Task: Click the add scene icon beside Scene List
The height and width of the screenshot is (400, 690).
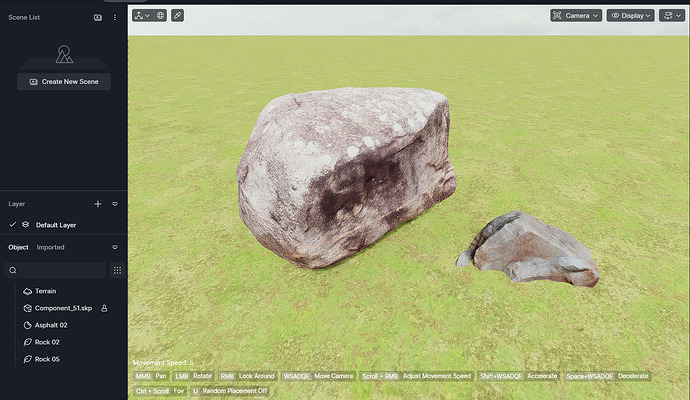Action: tap(98, 17)
